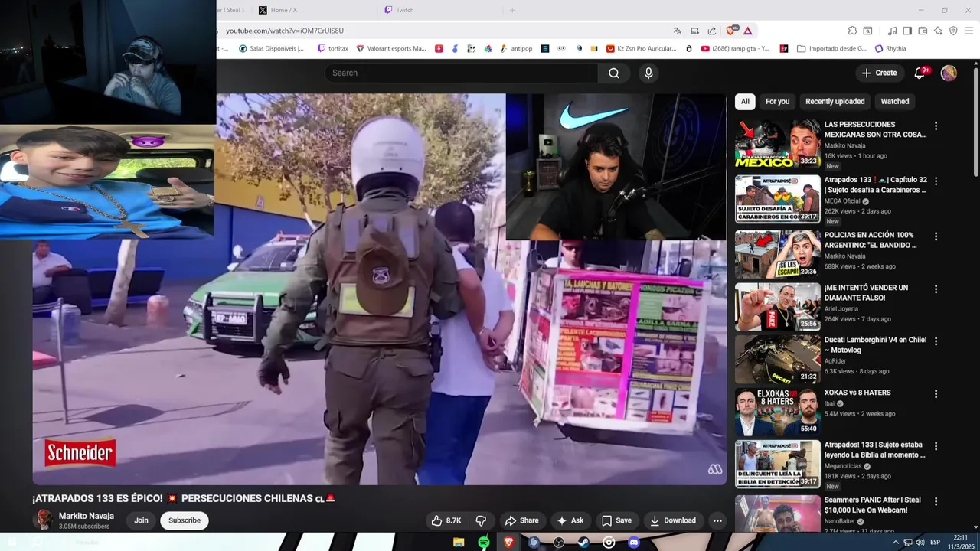Screen dimensions: 980x551
Task: Toggle the browser sidebar panel icon
Action: tap(907, 31)
